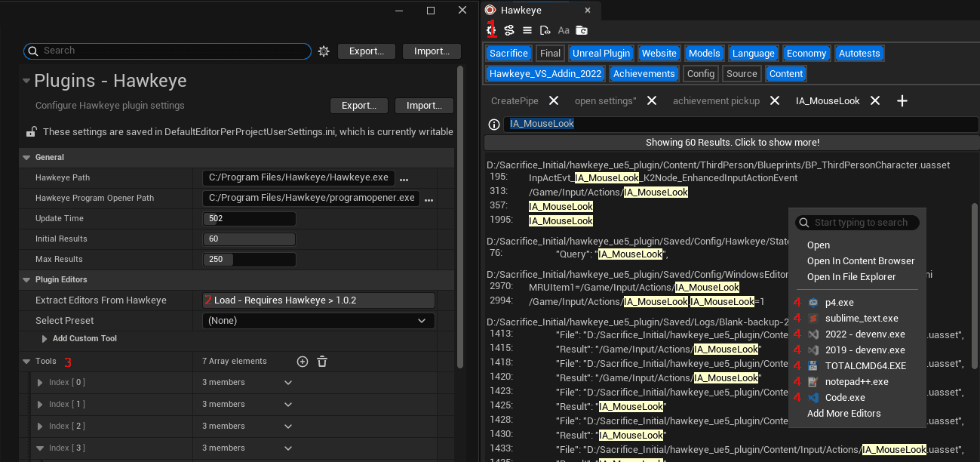Image resolution: width=980 pixels, height=462 pixels.
Task: Enable the Config filter chip
Action: [x=700, y=73]
